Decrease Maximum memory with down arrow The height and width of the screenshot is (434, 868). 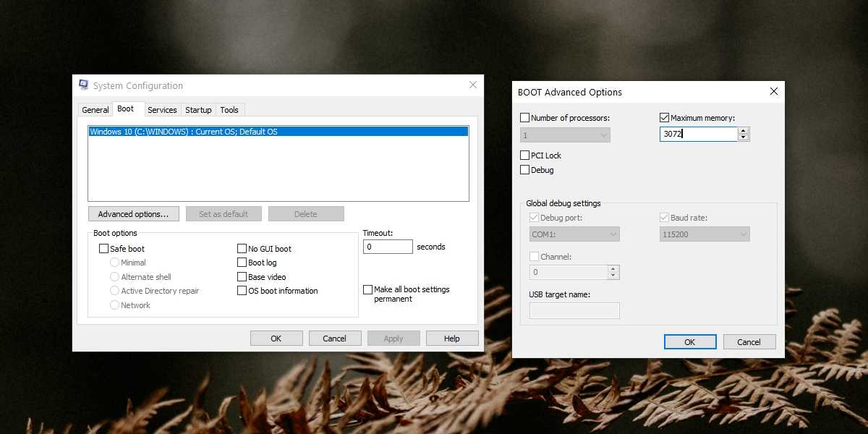pos(744,137)
